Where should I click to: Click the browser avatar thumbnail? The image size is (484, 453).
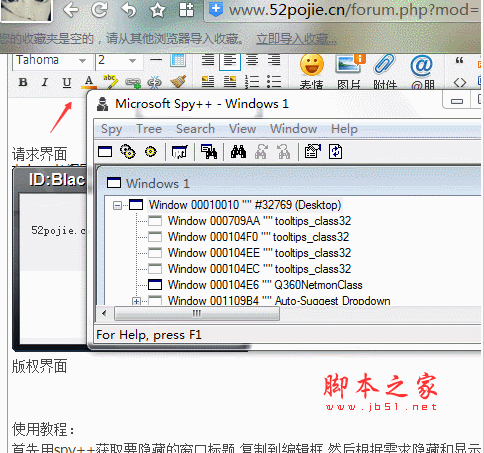[26, 10]
